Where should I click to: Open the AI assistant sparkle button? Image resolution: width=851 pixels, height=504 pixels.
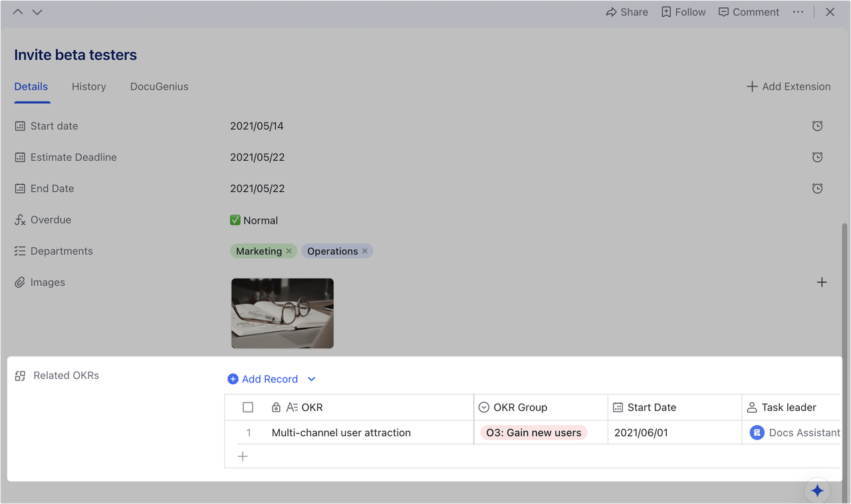(x=817, y=491)
